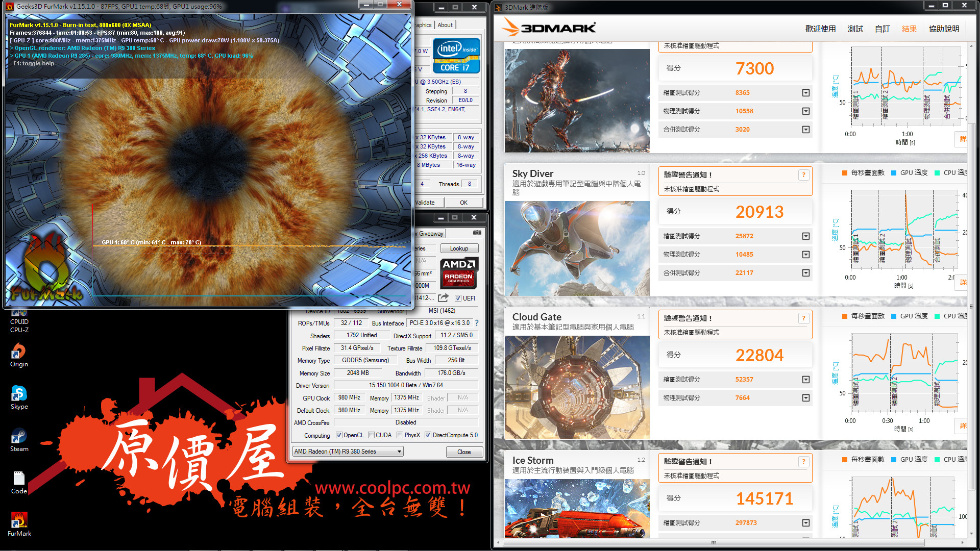
Task: Expand the Cloud Gate 52357 graphics score row
Action: click(806, 380)
